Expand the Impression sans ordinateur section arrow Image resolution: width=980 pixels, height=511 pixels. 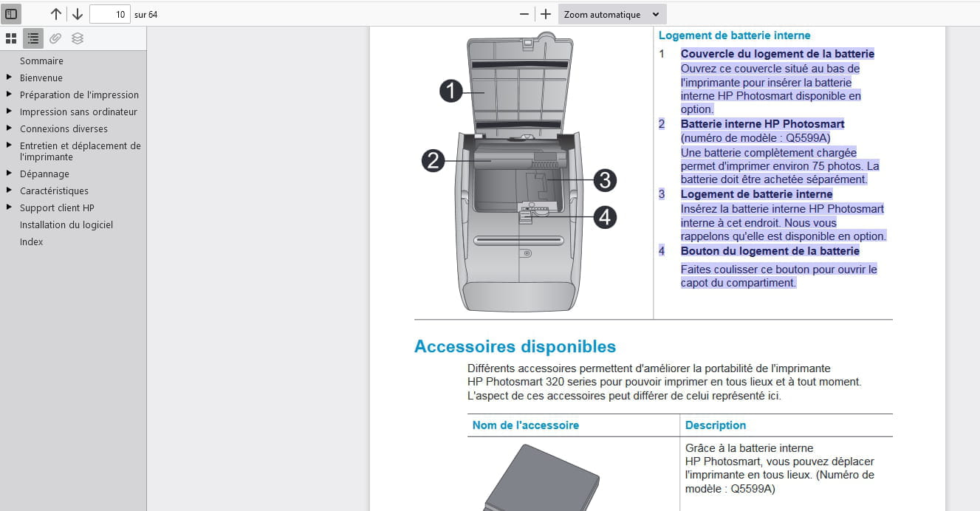click(9, 112)
